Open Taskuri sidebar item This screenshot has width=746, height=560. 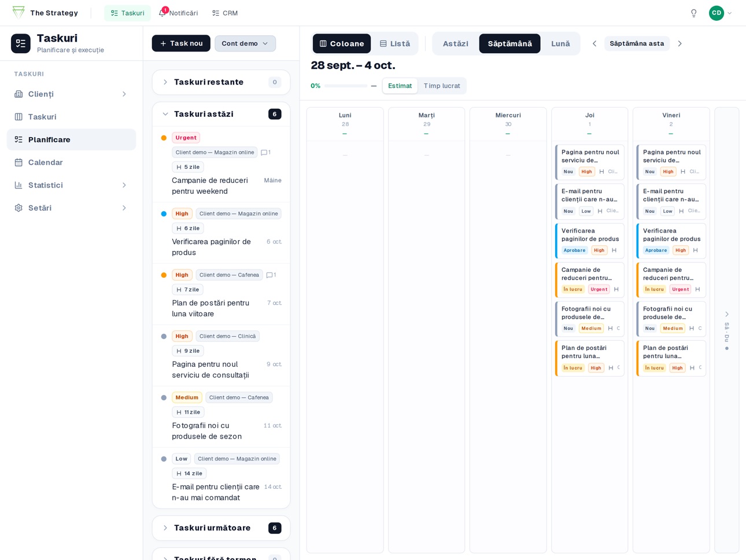(x=72, y=117)
